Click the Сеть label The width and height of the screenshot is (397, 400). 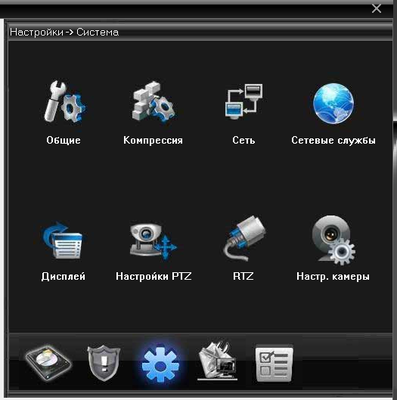click(x=244, y=140)
